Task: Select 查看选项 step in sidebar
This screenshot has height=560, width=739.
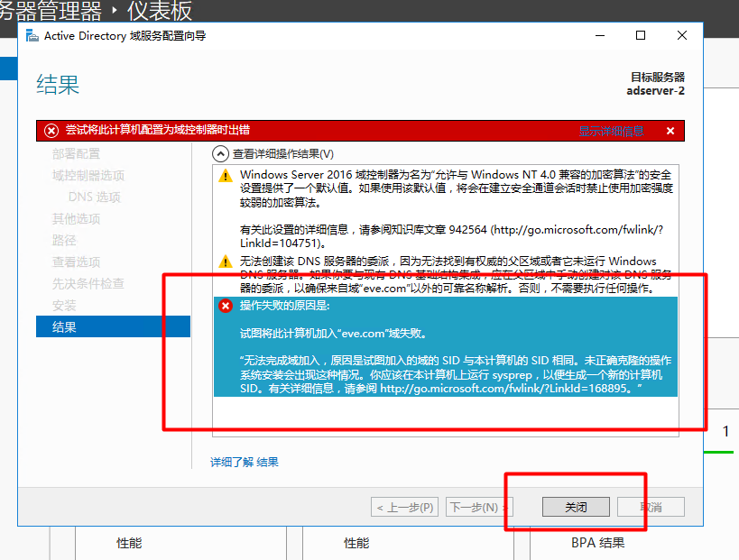Action: 76,262
